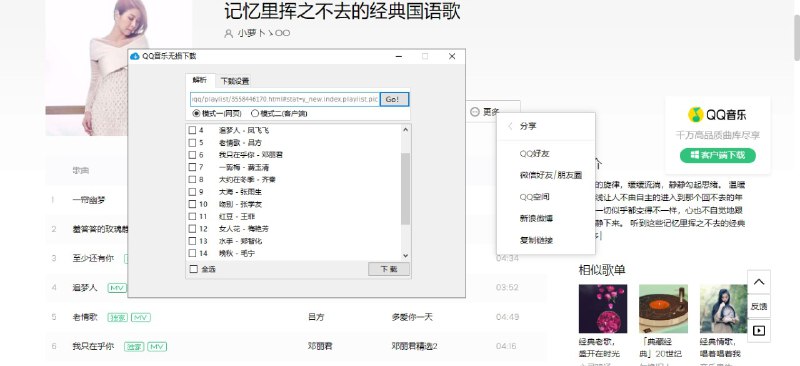Click the 吻别 - 张学友 row text

pyautogui.click(x=240, y=204)
